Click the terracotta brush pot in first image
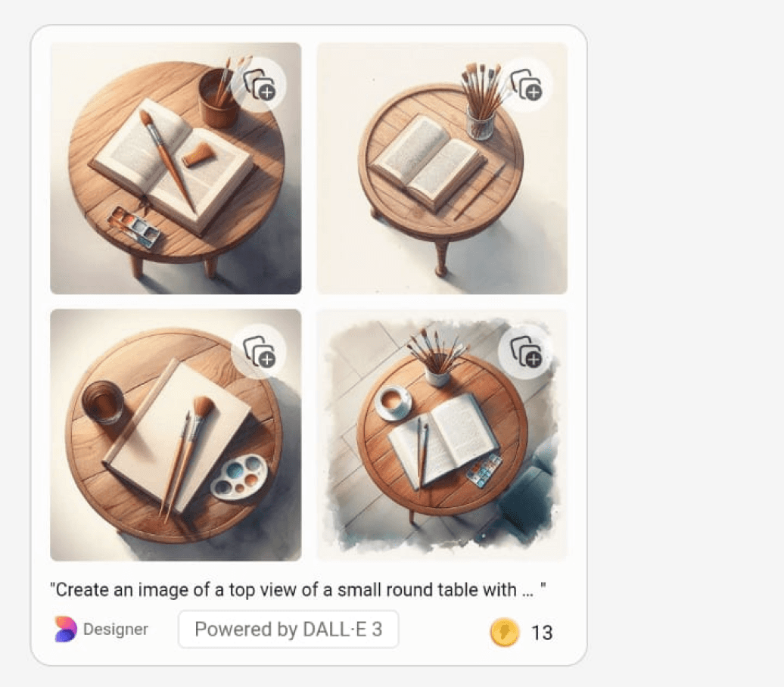Viewport: 784px width, 687px height. pos(217,100)
